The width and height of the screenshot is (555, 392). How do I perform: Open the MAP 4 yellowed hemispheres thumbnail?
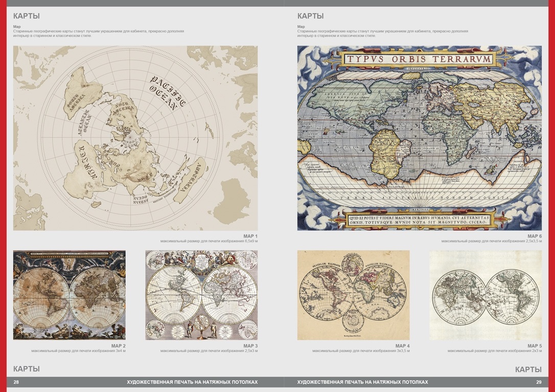(x=353, y=295)
